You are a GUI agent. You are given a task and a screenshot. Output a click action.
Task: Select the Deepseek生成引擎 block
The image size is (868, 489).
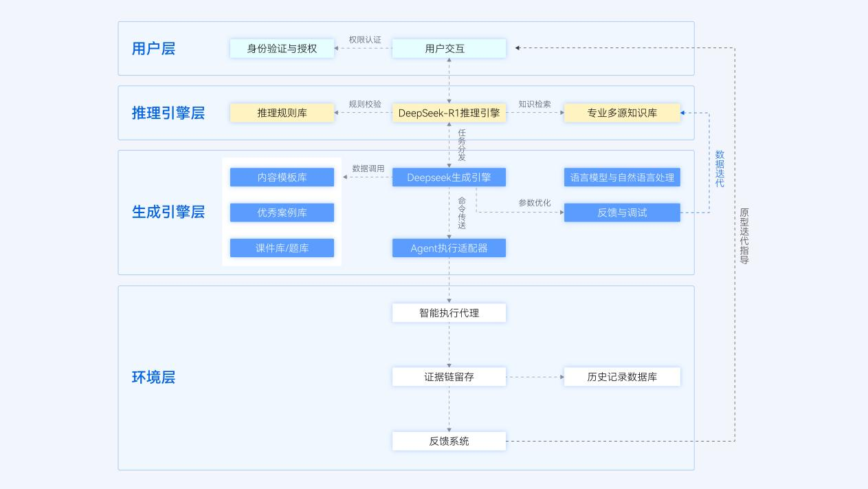click(449, 177)
